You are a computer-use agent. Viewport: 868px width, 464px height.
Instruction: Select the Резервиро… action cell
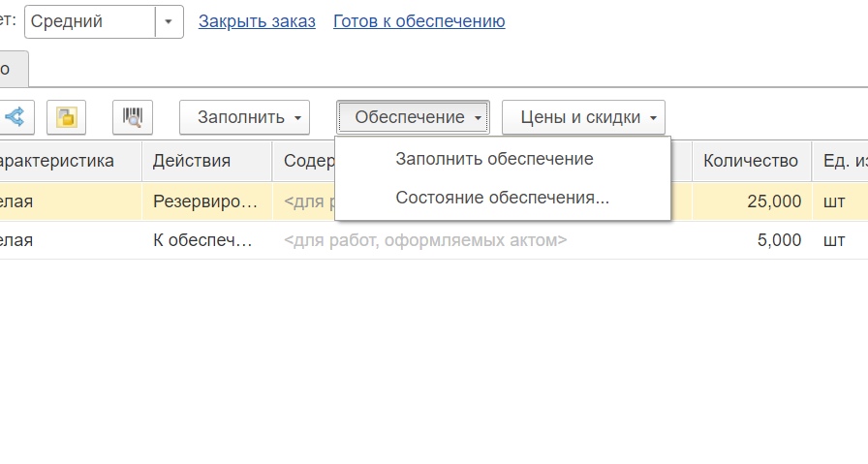click(x=206, y=201)
